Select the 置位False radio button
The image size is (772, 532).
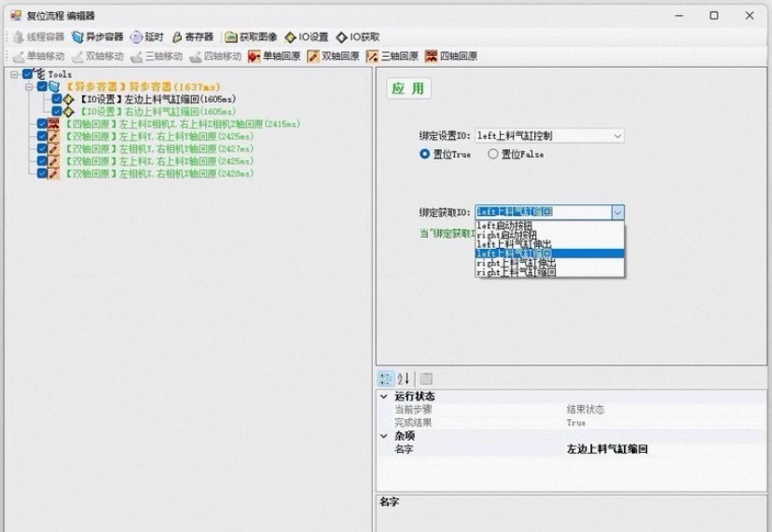point(493,154)
